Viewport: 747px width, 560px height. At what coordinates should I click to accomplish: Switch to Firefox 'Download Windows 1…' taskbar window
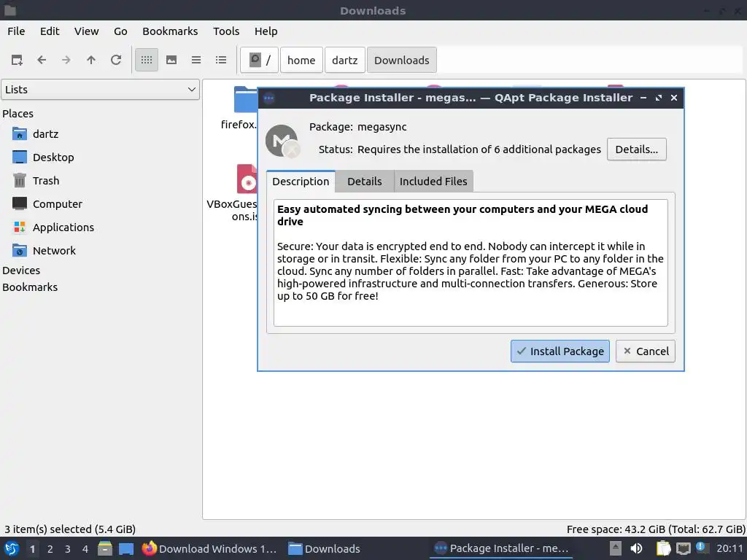[x=209, y=549]
